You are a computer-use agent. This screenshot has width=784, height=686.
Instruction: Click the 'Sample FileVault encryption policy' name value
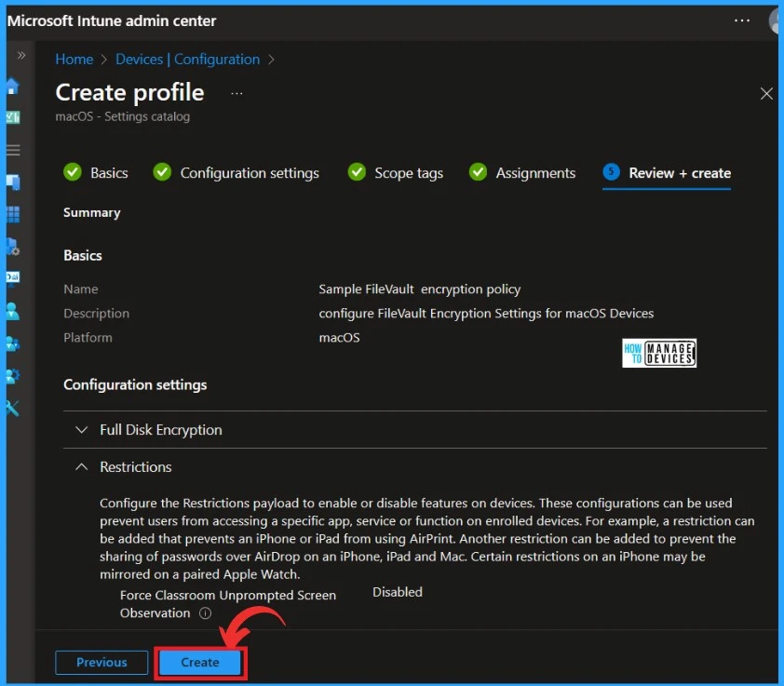[x=420, y=289]
